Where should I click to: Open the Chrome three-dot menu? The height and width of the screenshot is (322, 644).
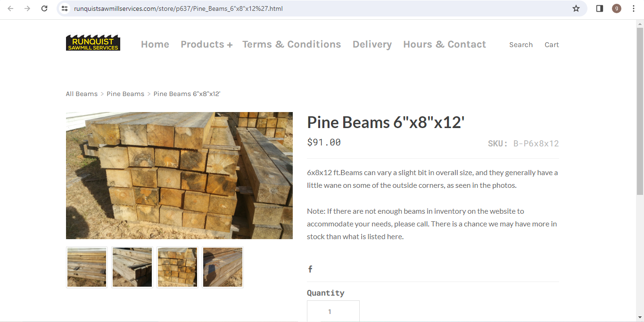(634, 8)
